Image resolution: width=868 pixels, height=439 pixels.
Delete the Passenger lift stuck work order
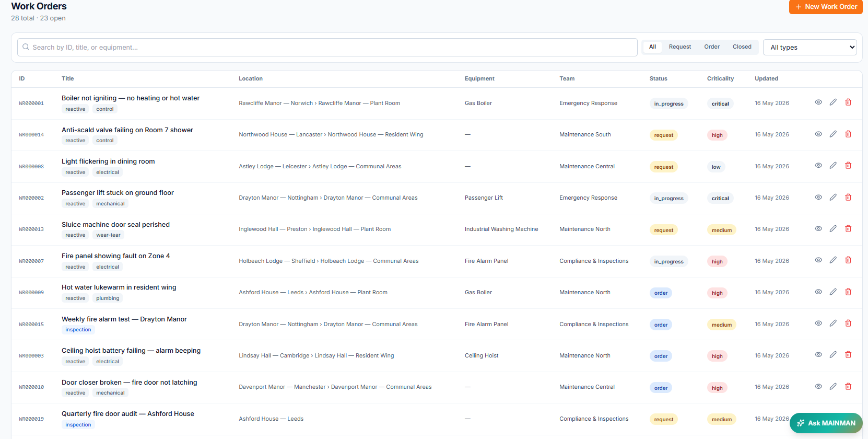coord(848,198)
